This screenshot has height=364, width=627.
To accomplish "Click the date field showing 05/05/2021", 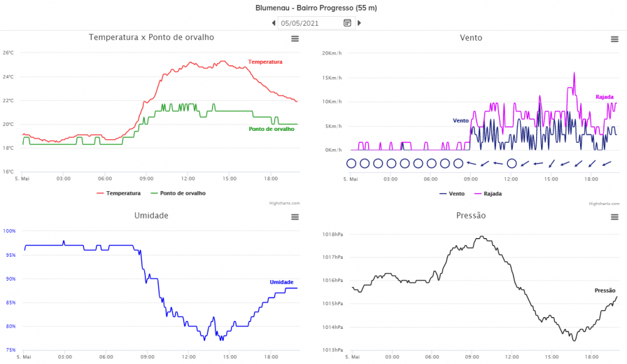I will 310,23.
